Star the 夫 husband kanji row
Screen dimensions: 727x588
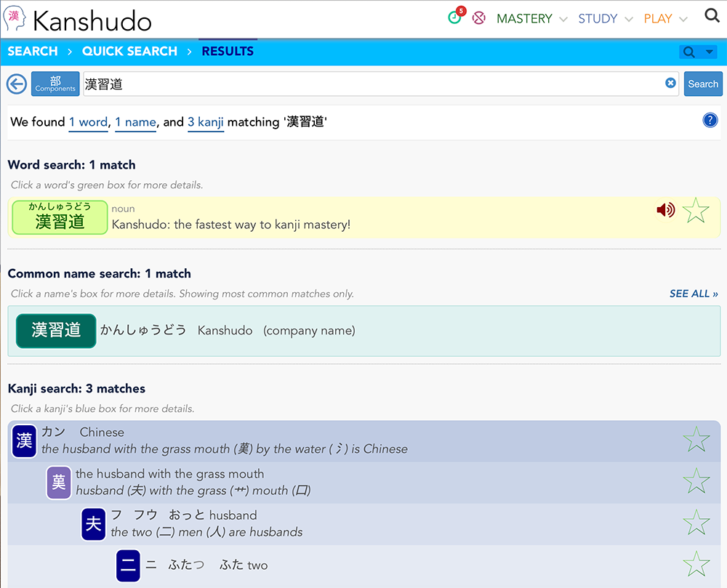pyautogui.click(x=696, y=522)
